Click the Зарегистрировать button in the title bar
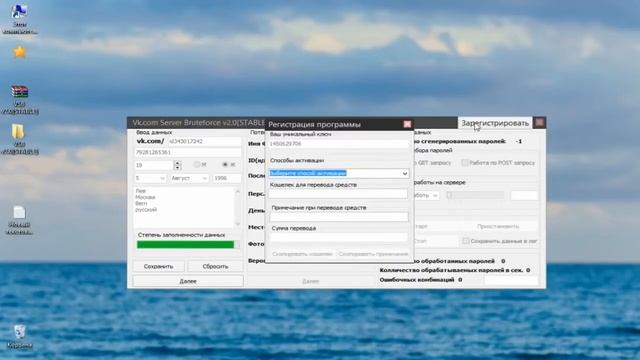The height and width of the screenshot is (360, 640). coord(495,123)
